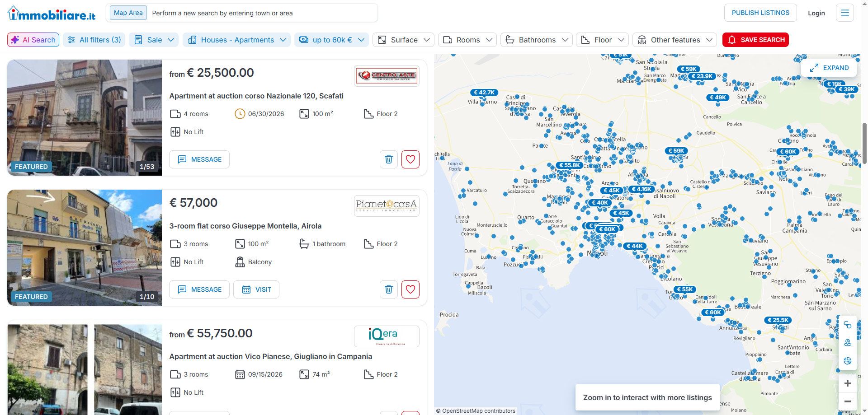Click the '09/15/2026' auction date
Screen dimensions: 868x415
tap(265, 374)
